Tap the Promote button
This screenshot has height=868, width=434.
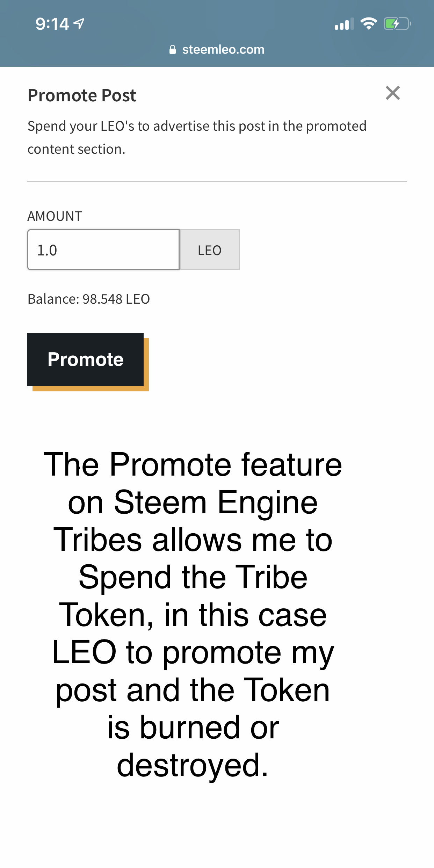click(86, 360)
